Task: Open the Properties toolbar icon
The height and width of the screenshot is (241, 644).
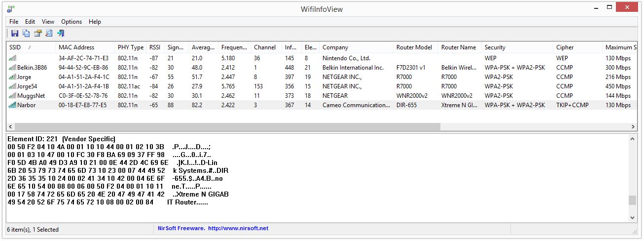Action: [37, 33]
